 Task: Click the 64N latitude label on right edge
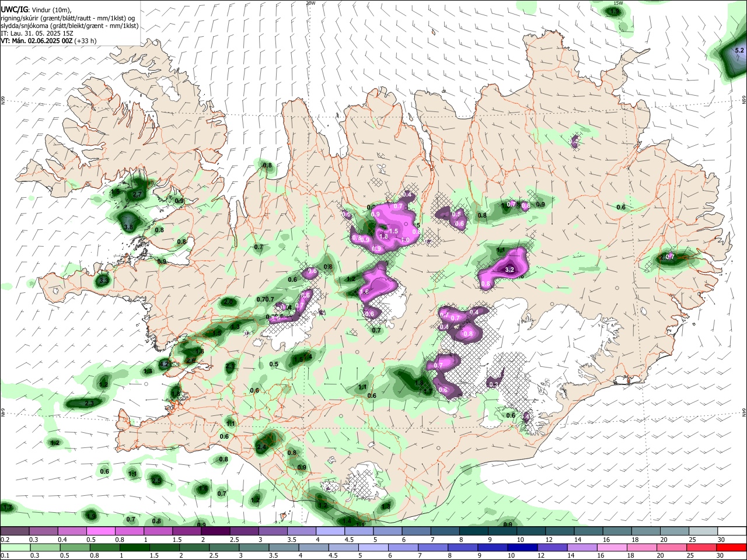(x=744, y=412)
